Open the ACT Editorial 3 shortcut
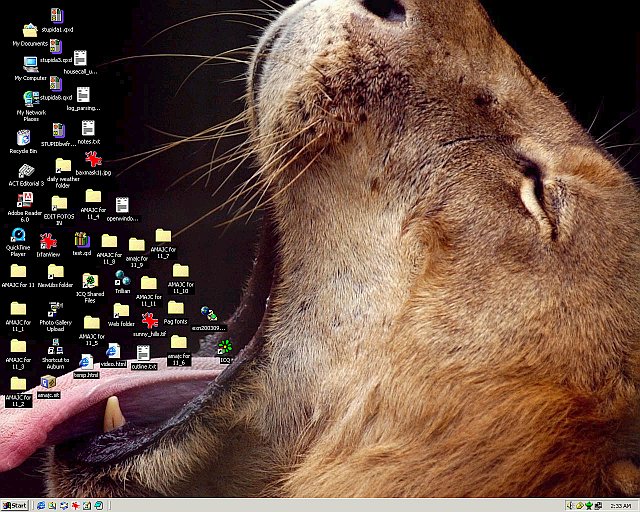The width and height of the screenshot is (640, 512). pyautogui.click(x=25, y=170)
